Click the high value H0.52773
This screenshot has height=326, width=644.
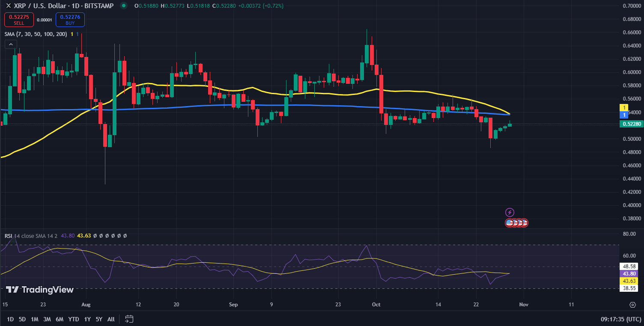click(172, 6)
